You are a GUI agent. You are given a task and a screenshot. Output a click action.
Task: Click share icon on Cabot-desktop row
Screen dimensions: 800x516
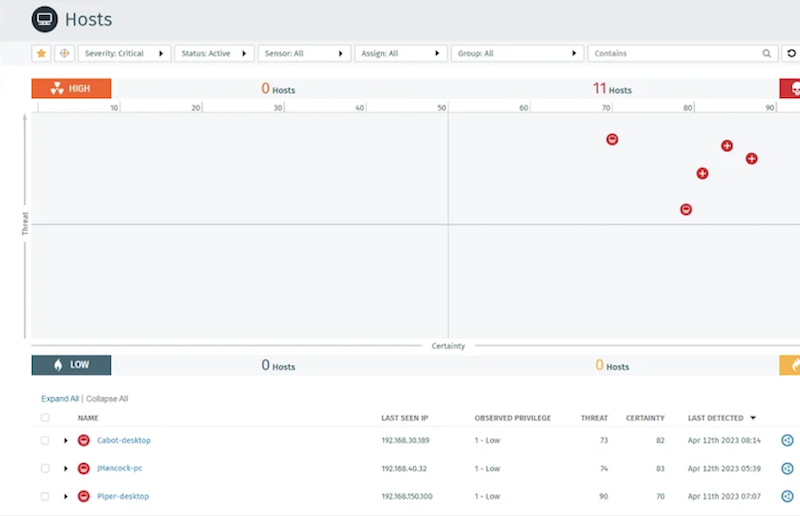pyautogui.click(x=787, y=440)
